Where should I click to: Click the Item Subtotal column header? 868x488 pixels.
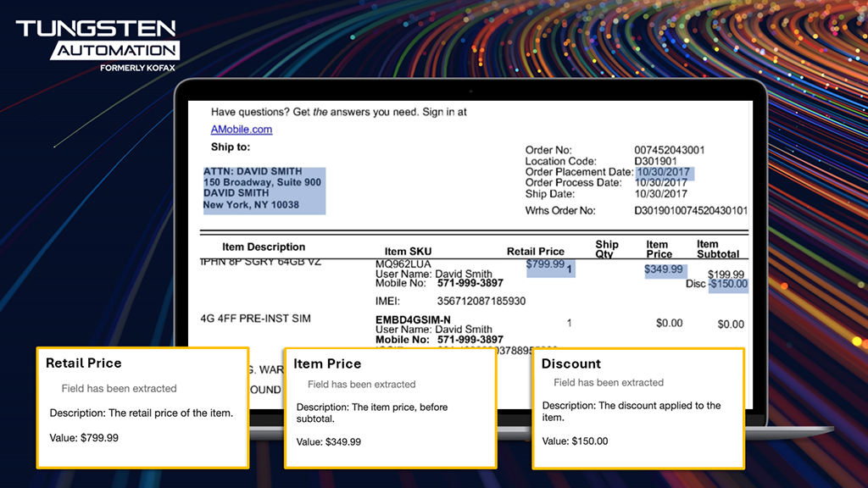[x=718, y=249]
